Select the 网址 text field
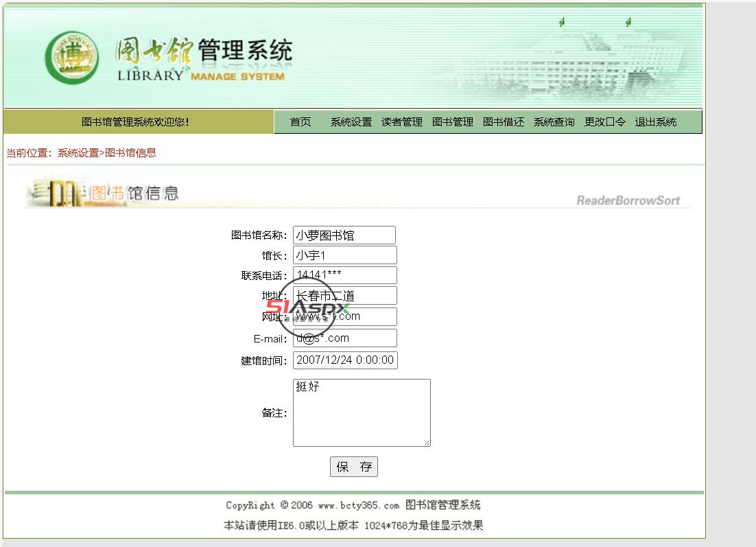 (345, 316)
